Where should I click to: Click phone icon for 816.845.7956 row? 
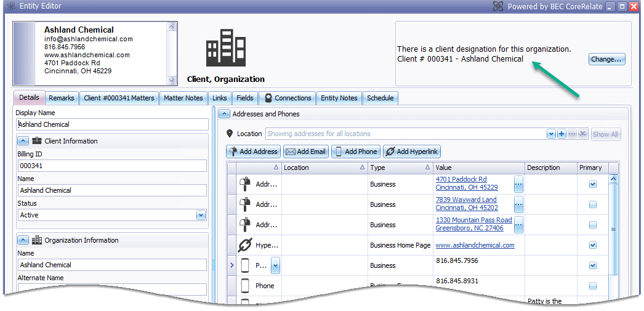pyautogui.click(x=245, y=265)
